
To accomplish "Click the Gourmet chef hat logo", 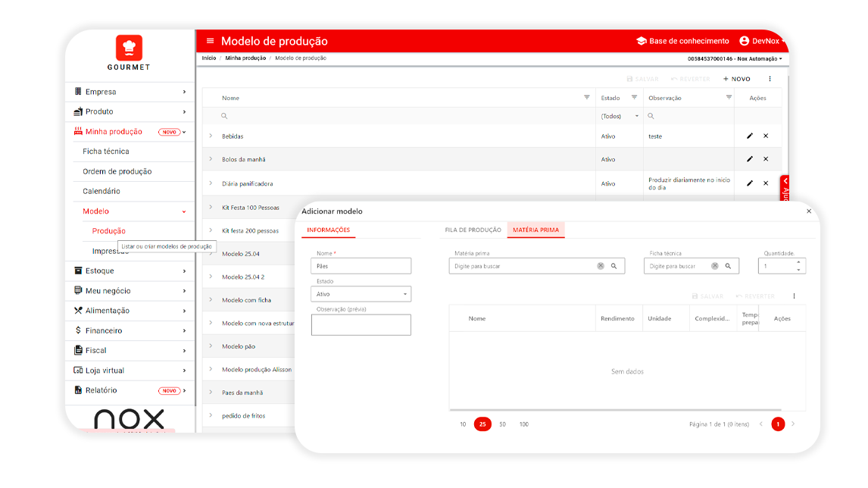I will (x=129, y=48).
